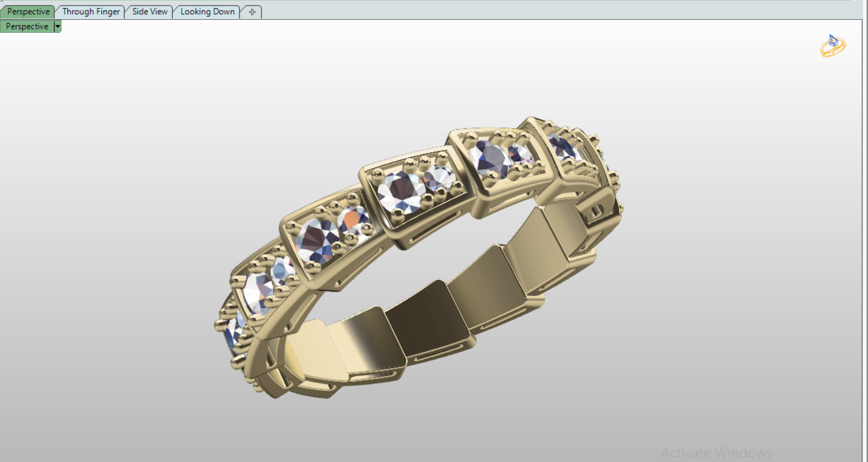
Task: Select large gem beside the orange-reflecting gem
Action: tap(317, 241)
